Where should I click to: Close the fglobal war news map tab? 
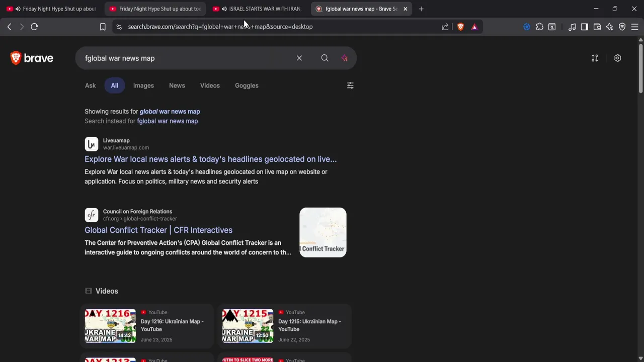point(405,9)
